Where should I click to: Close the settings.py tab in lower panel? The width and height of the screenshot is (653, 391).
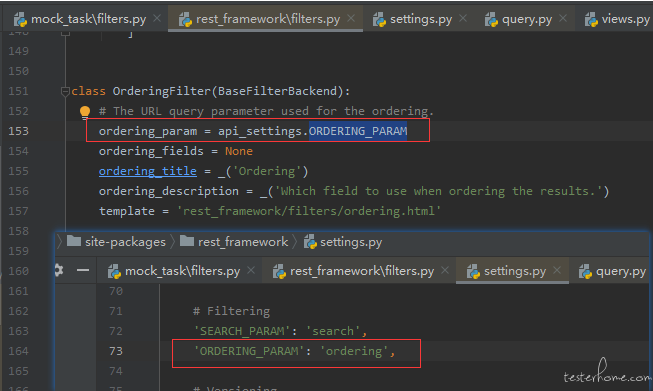pyautogui.click(x=557, y=270)
